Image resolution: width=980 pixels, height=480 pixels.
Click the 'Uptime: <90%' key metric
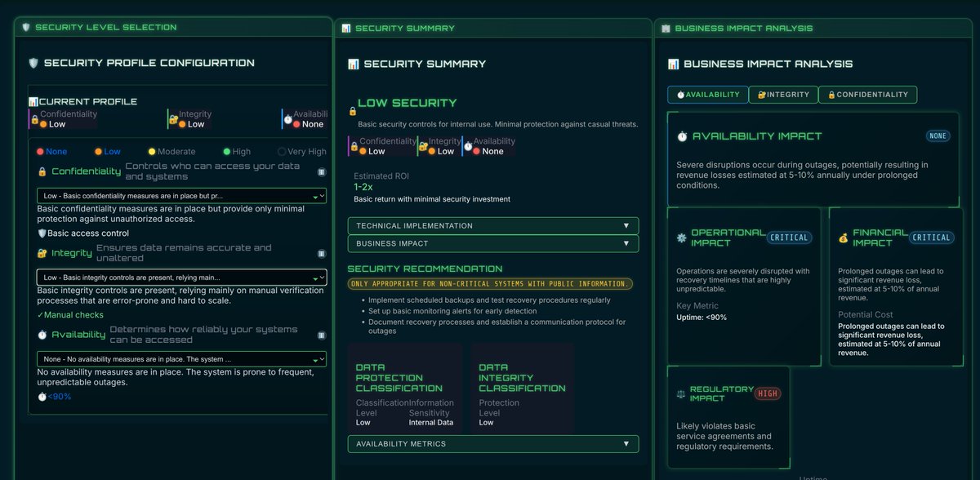click(702, 318)
